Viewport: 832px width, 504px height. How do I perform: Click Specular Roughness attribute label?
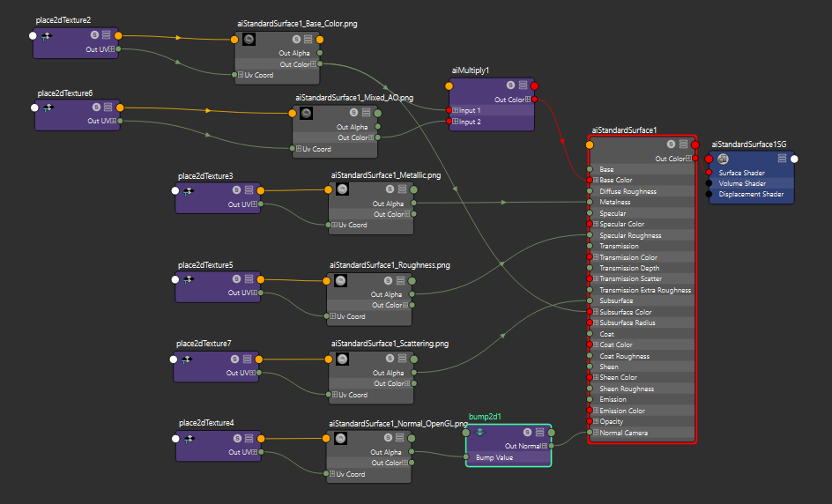(630, 235)
